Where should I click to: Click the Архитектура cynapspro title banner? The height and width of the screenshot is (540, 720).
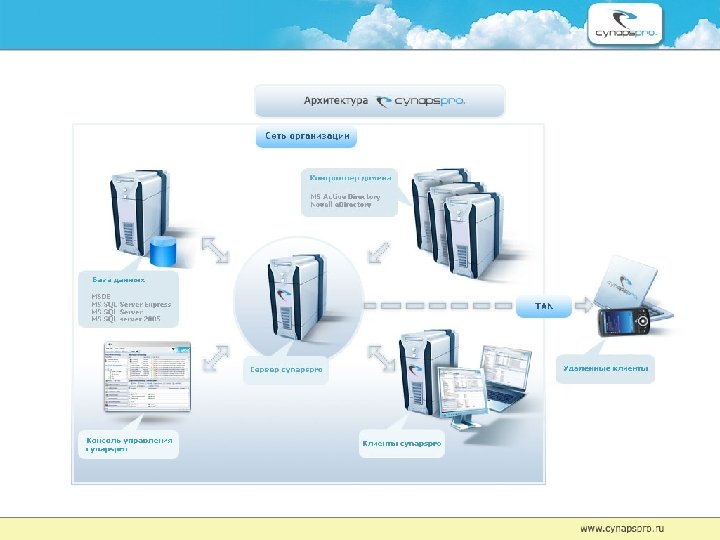point(380,101)
